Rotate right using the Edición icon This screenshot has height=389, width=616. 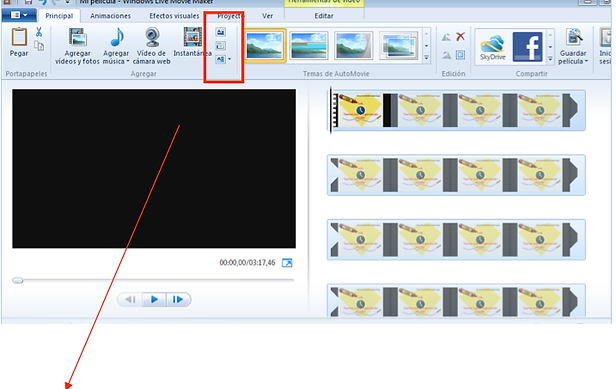tap(446, 55)
